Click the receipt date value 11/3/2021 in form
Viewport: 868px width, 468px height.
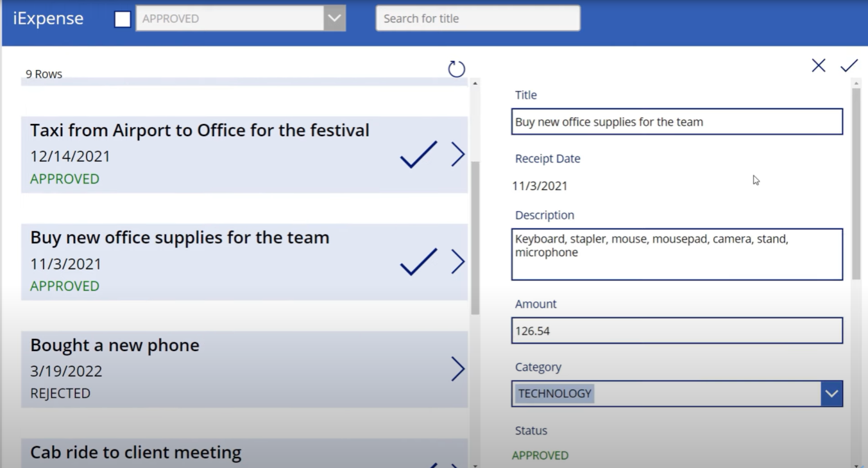pyautogui.click(x=540, y=186)
